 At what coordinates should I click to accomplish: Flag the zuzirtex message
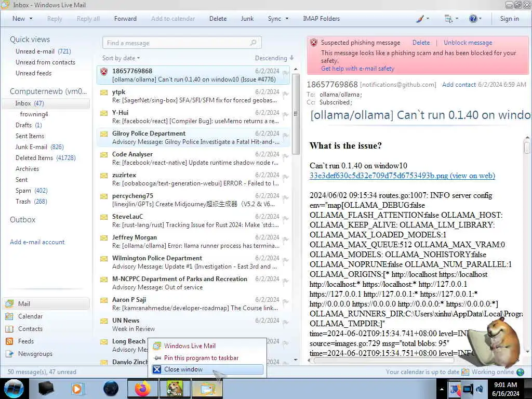285,177
